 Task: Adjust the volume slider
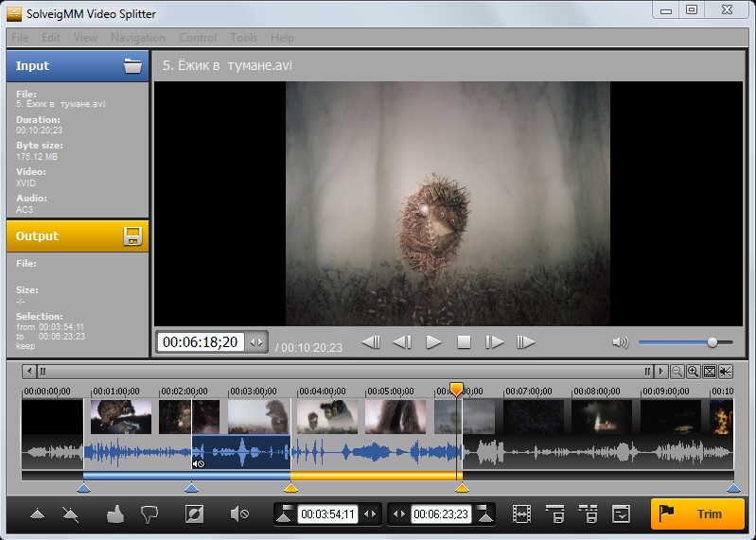coord(712,342)
